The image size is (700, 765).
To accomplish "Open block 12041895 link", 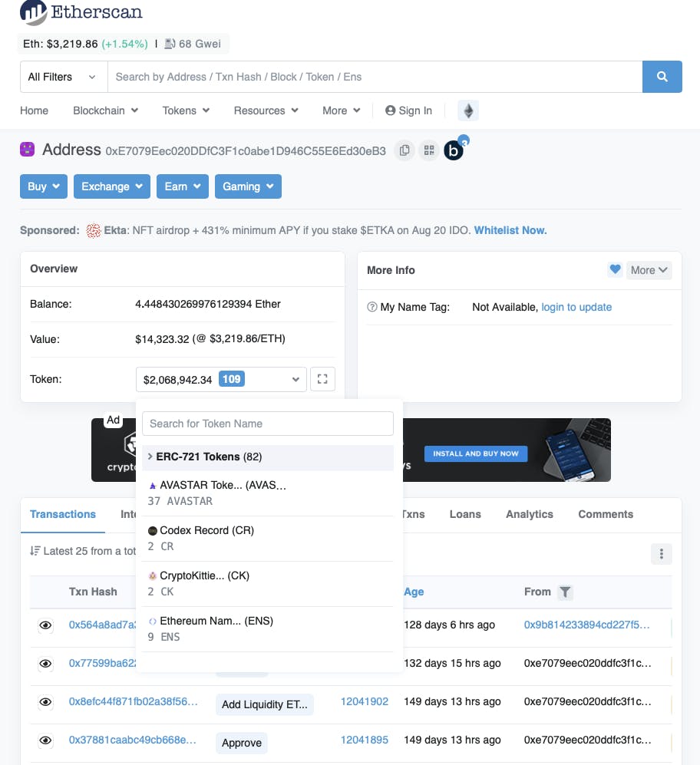I will tap(364, 740).
